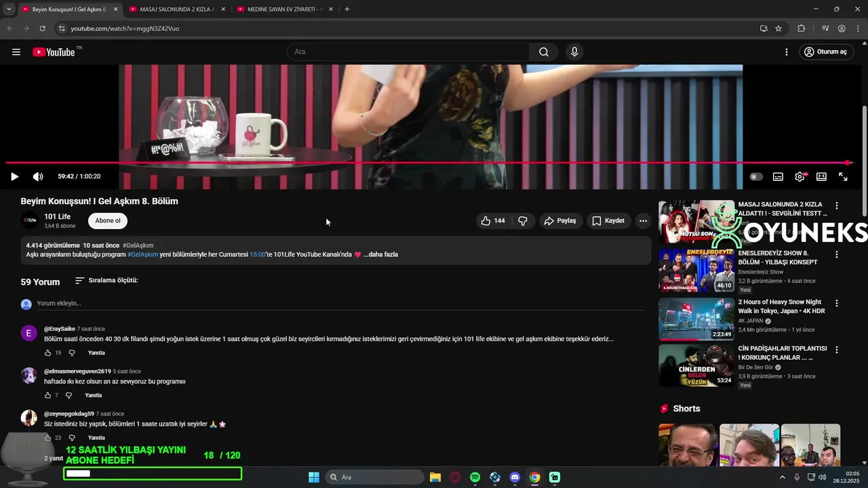Open a new browser tab
Viewport: 868px width, 488px height.
coord(347,9)
